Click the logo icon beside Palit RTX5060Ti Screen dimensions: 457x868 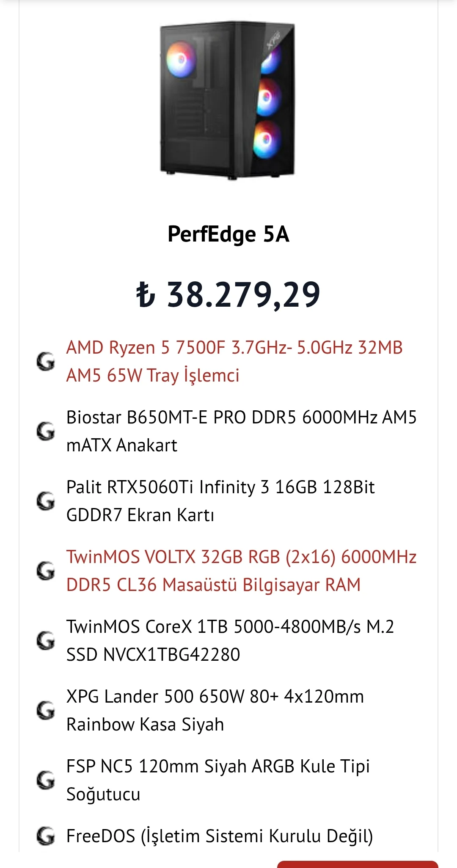coord(46,501)
